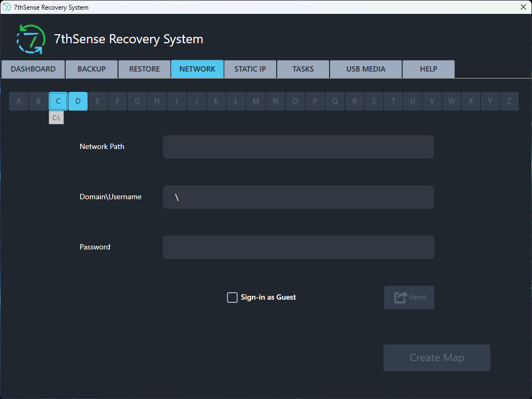
Task: Toggle drive letter D
Action: pos(78,101)
